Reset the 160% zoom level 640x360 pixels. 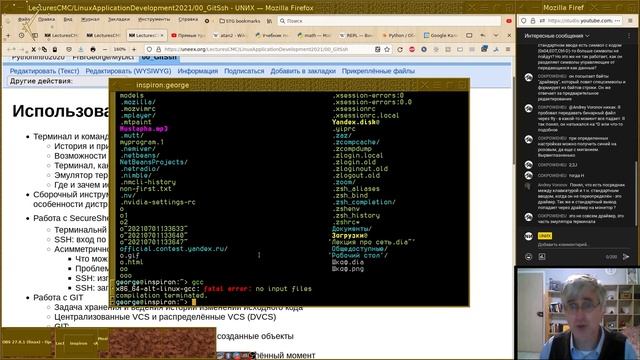[x=119, y=49]
